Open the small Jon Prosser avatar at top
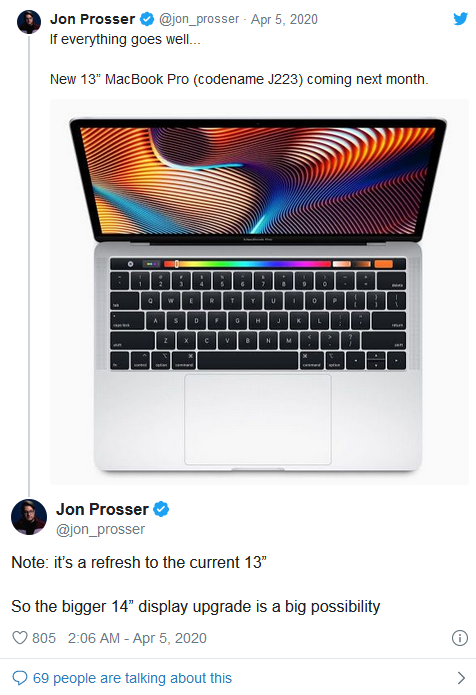 coord(29,22)
